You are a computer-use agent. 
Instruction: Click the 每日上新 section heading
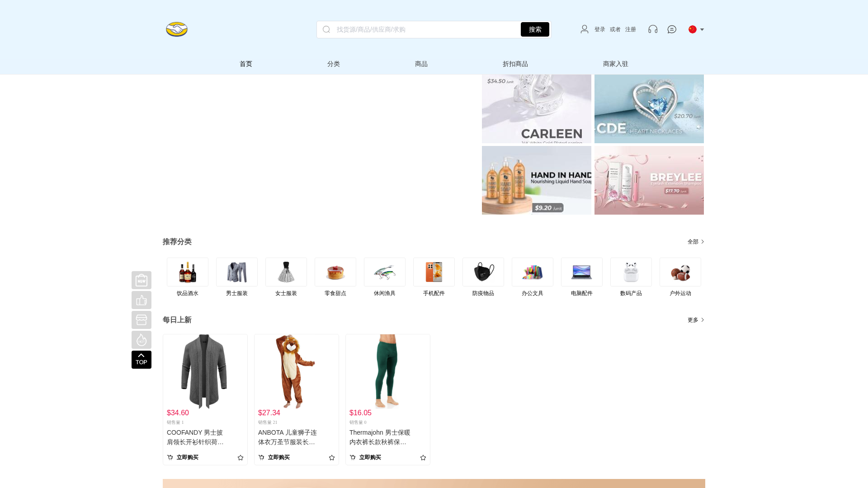(177, 320)
